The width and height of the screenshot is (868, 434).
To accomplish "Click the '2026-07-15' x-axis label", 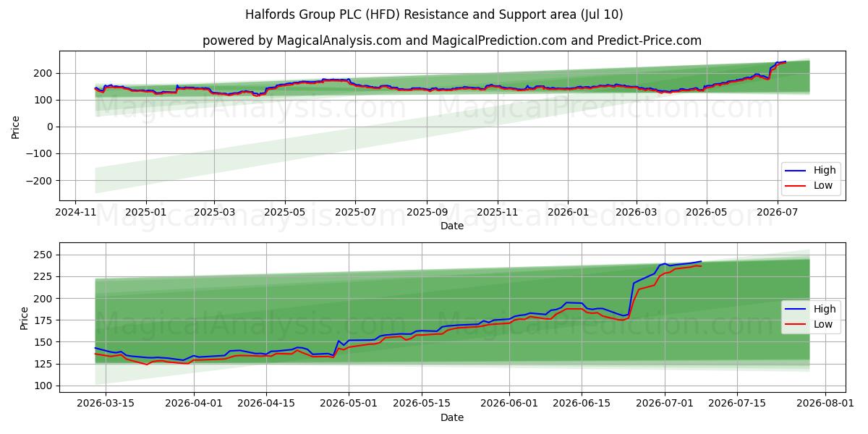I will [x=737, y=405].
